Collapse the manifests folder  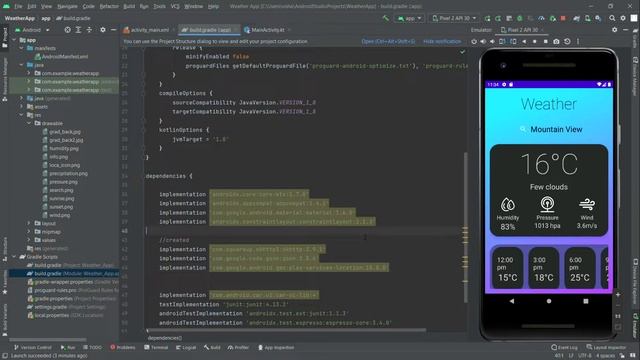(22, 48)
